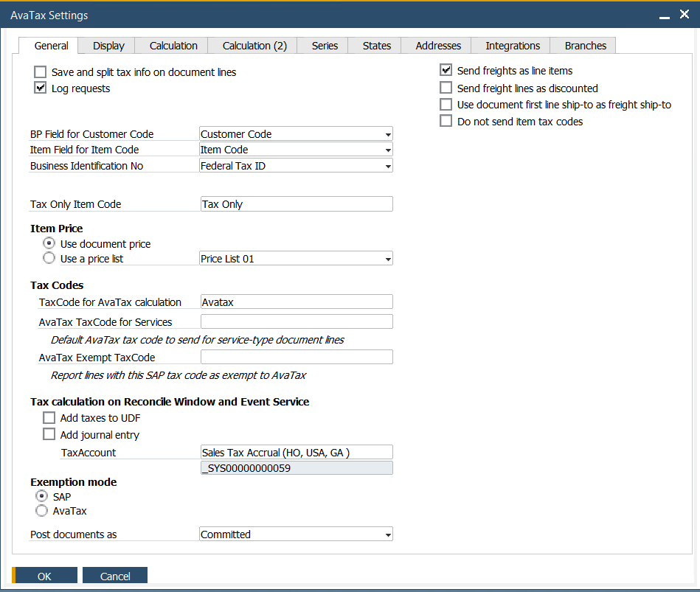
Task: Click the TaxCode for AvaTax calculation label
Action: click(x=110, y=302)
